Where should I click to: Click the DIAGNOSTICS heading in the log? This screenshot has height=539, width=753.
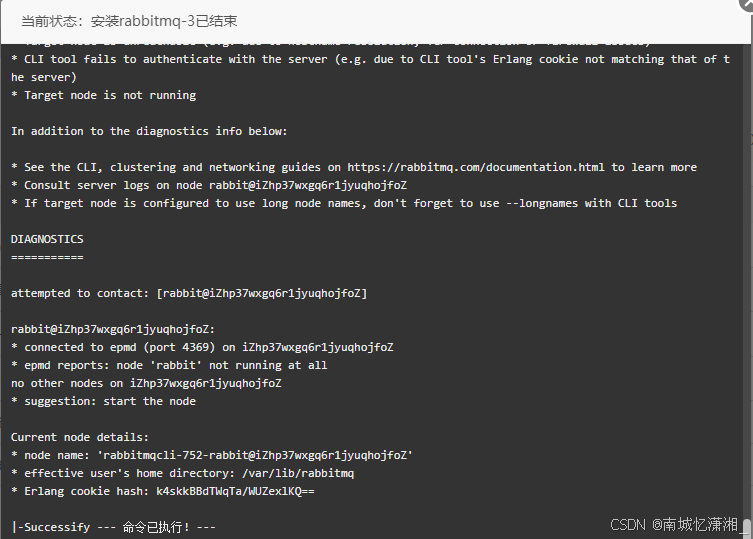point(47,239)
